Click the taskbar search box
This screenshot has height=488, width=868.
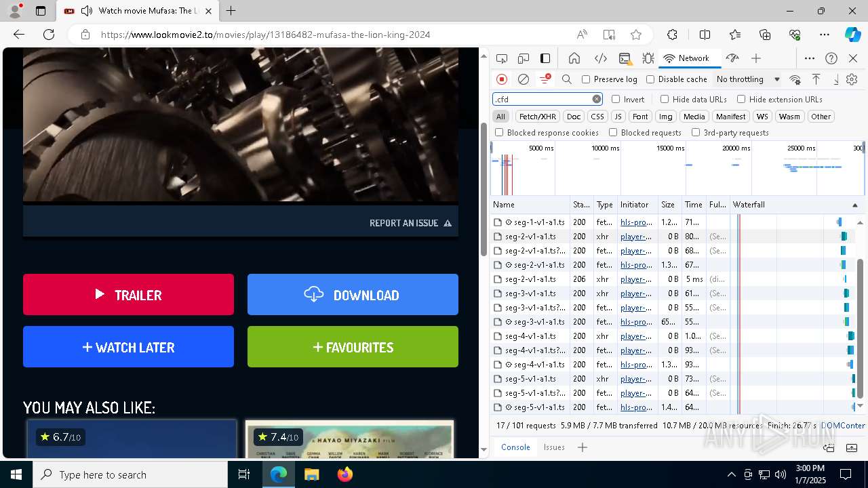tap(130, 474)
